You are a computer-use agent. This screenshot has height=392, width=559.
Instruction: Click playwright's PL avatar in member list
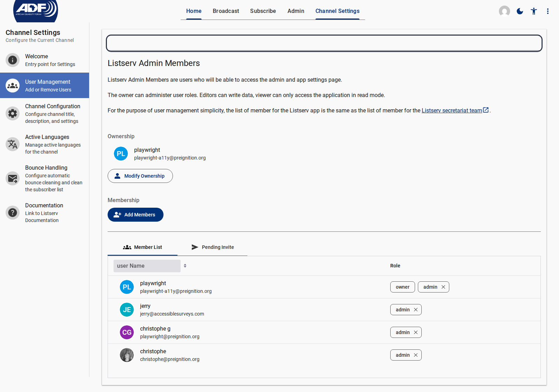pyautogui.click(x=127, y=287)
